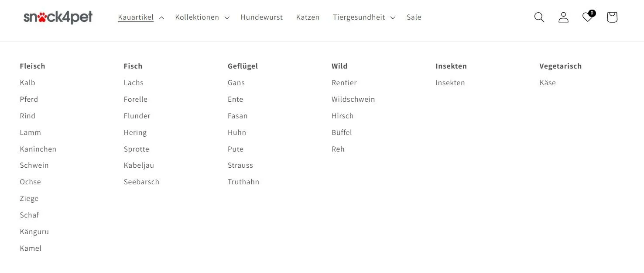This screenshot has height=273, width=644.
Task: Click the snack4pet logo
Action: point(58,17)
